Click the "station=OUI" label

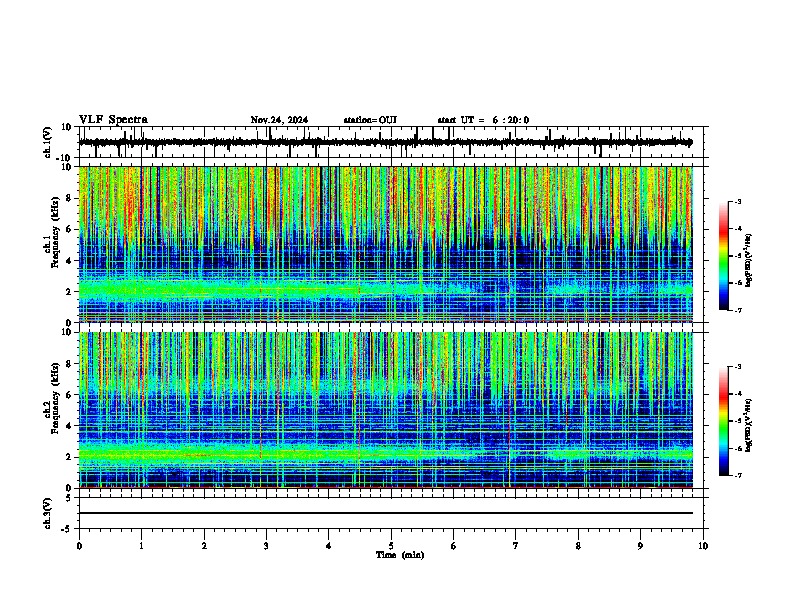tap(370, 120)
